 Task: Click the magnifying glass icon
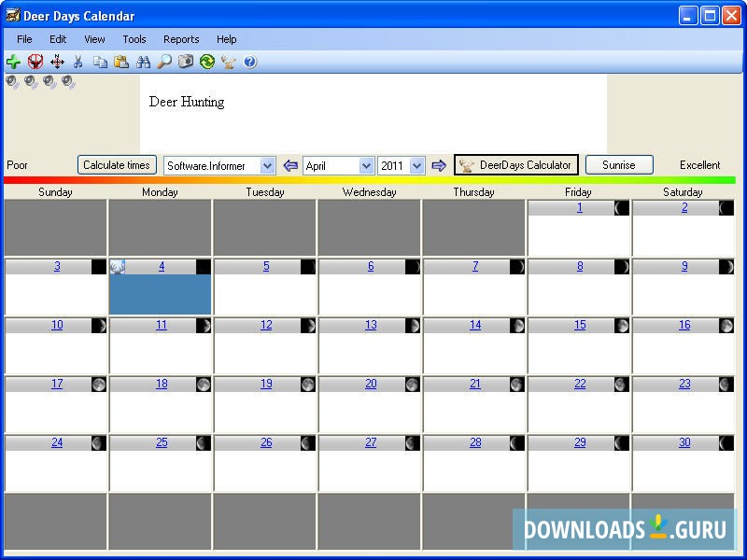pyautogui.click(x=164, y=62)
